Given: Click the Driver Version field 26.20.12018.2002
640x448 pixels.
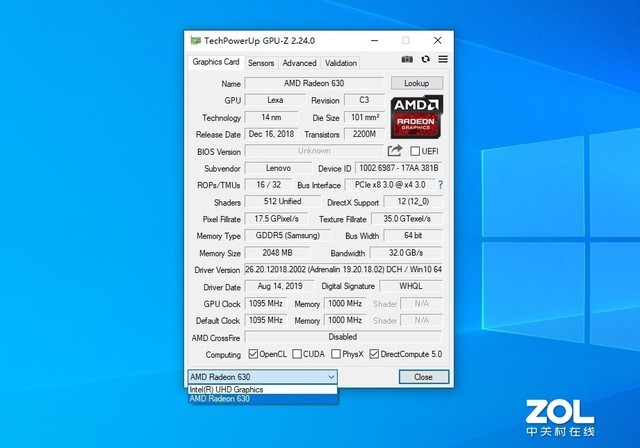Looking at the screenshot, I should coord(344,270).
